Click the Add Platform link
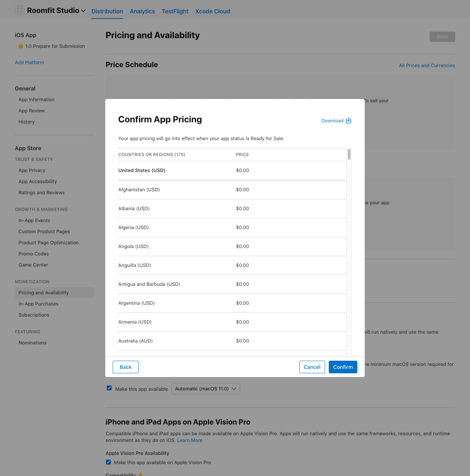This screenshot has height=476, width=470. point(29,63)
